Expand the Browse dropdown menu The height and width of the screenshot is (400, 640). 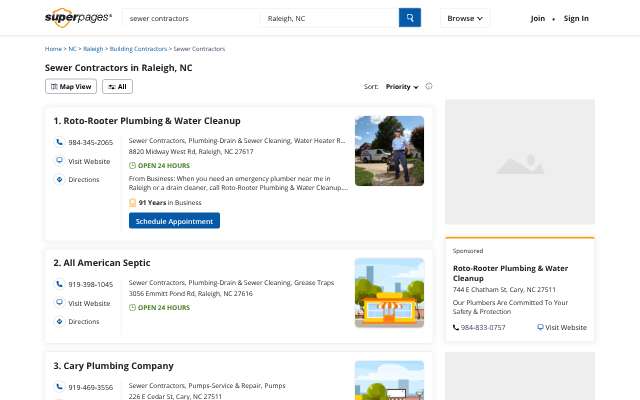tap(465, 18)
